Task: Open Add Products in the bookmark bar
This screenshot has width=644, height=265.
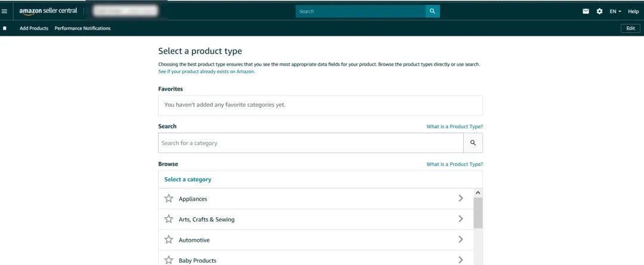Action: tap(34, 28)
